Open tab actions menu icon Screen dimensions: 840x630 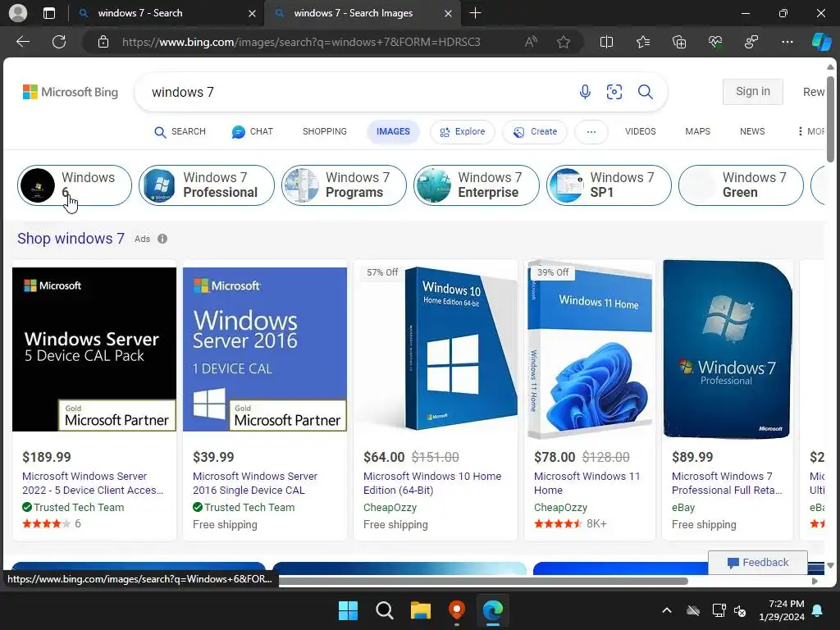click(x=49, y=13)
